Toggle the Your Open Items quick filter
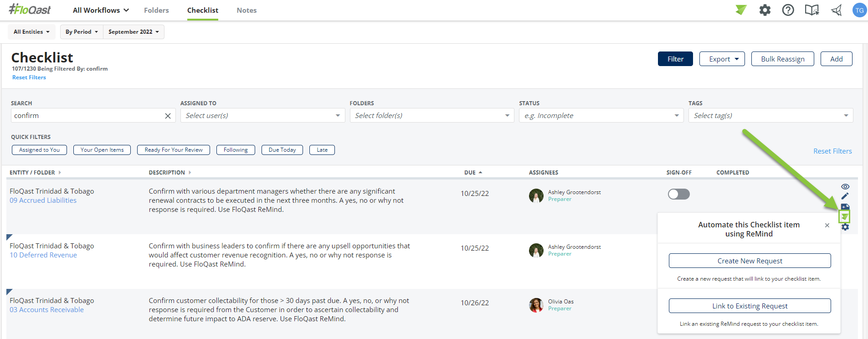The width and height of the screenshot is (868, 339). point(102,150)
